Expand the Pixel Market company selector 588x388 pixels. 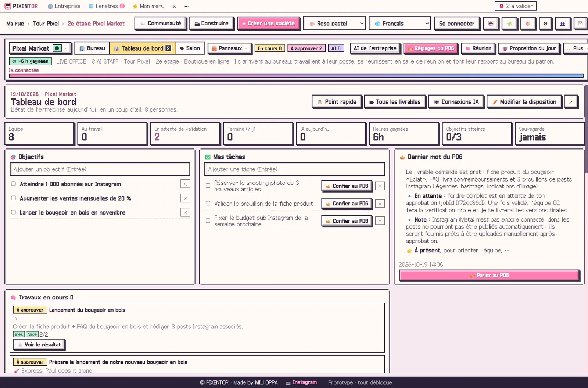pos(40,48)
